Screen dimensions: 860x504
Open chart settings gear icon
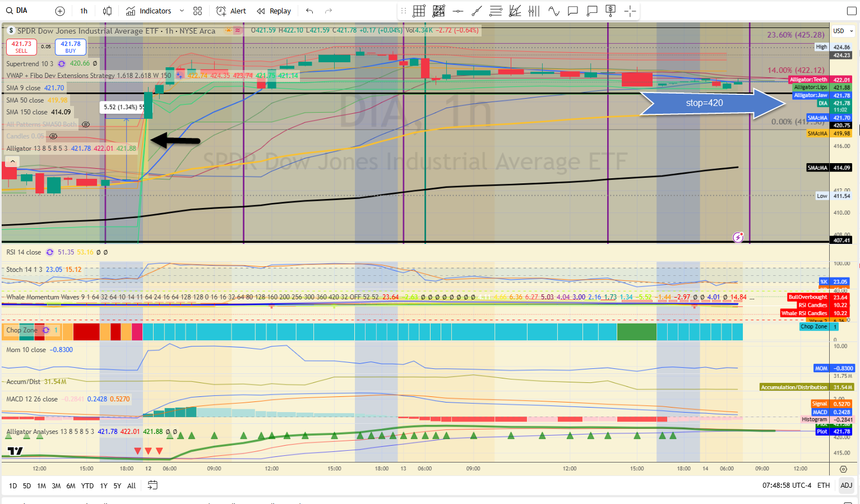click(844, 469)
